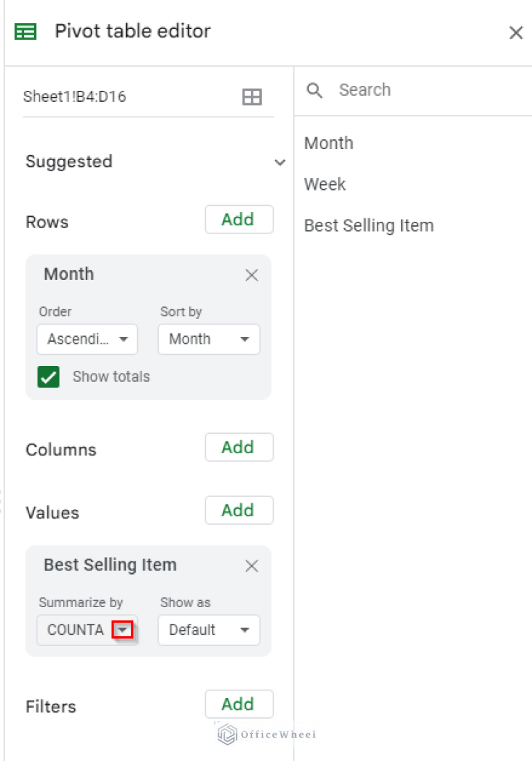532x761 pixels.
Task: Open the Order dropdown showing Ascending
Action: click(x=87, y=339)
